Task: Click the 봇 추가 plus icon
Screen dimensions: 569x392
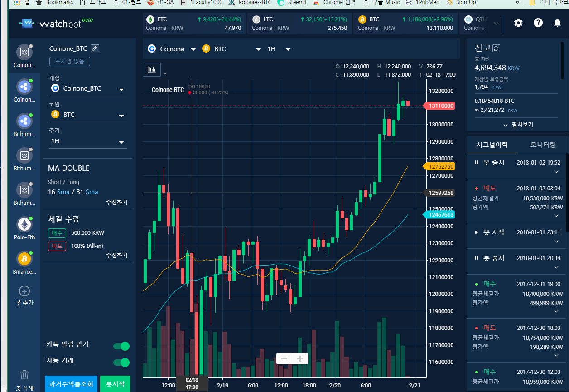Action: click(x=24, y=291)
